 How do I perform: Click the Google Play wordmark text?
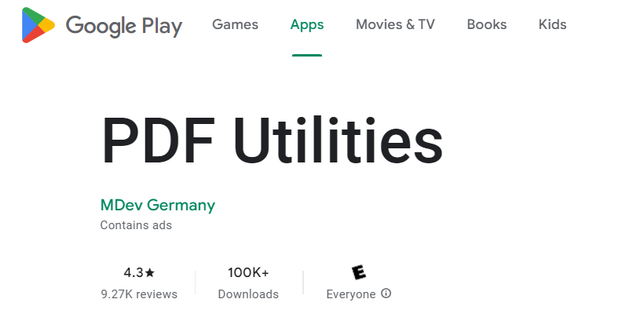tap(124, 26)
